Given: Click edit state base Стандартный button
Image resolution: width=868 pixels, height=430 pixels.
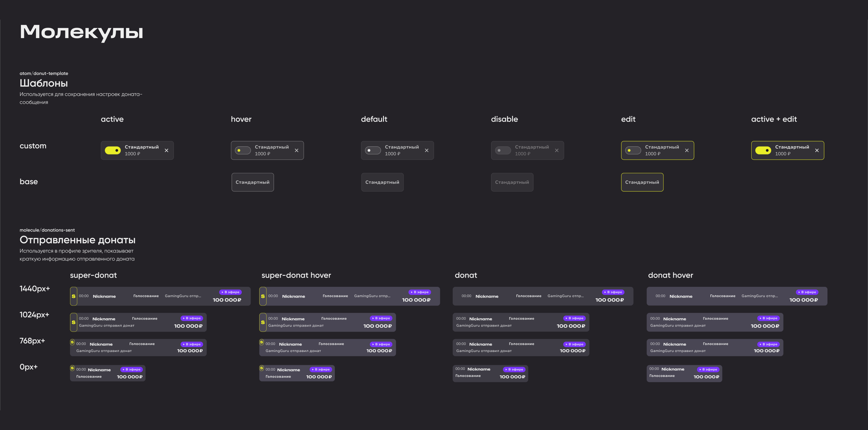Looking at the screenshot, I should coord(642,182).
